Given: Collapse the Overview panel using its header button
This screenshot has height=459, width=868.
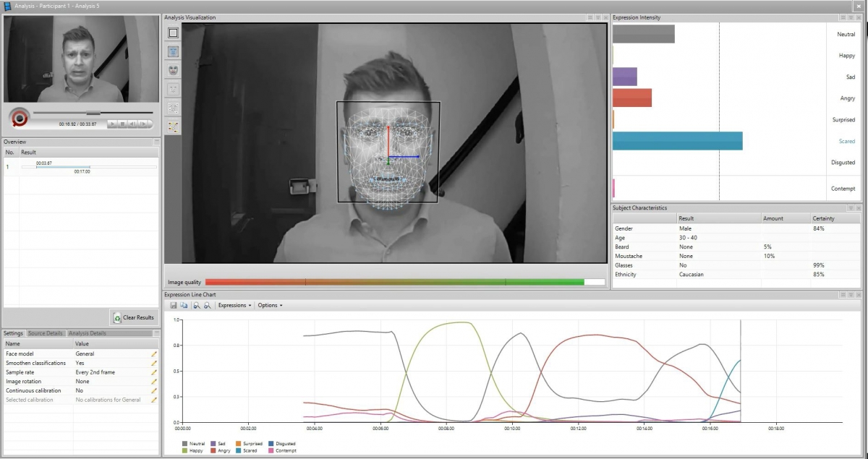Looking at the screenshot, I should coord(156,142).
